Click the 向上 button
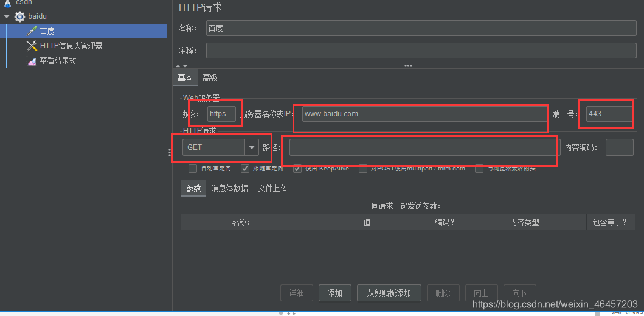644x316 pixels. 482,293
